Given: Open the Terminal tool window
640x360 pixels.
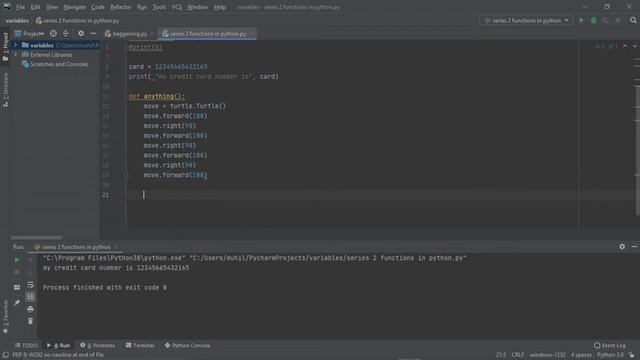Looking at the screenshot, I should (140, 345).
